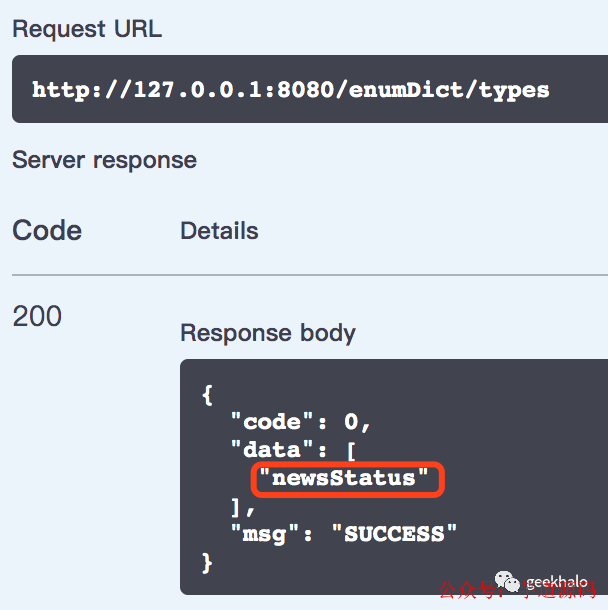608x610 pixels.
Task: Select the Code column header
Action: (47, 230)
